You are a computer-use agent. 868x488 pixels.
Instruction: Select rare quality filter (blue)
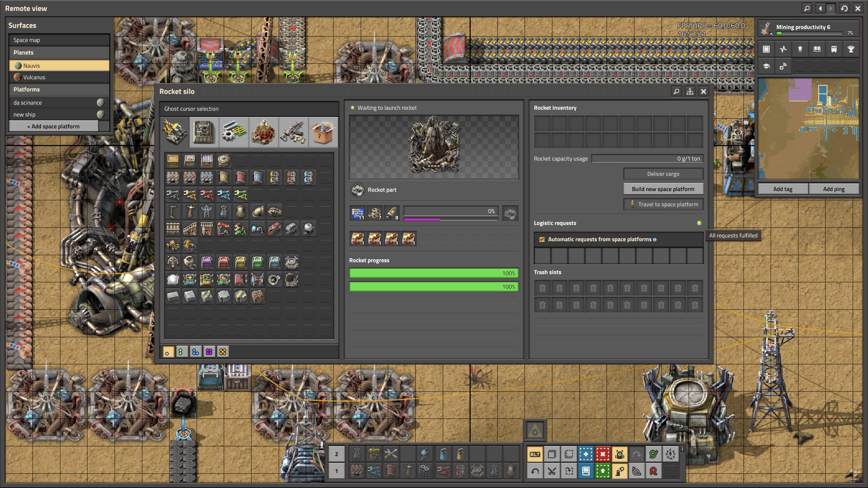point(195,352)
